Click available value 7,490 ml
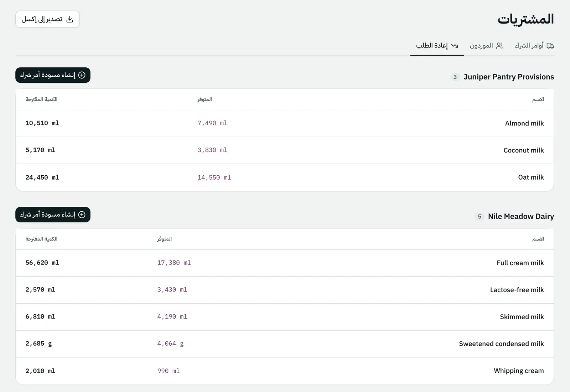This screenshot has height=392, width=570. pyautogui.click(x=212, y=123)
